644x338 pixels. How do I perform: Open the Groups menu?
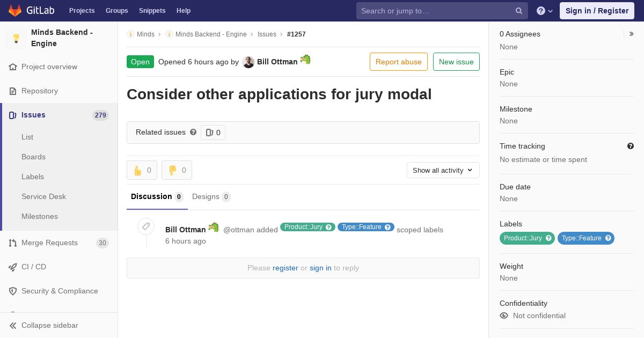(x=117, y=11)
